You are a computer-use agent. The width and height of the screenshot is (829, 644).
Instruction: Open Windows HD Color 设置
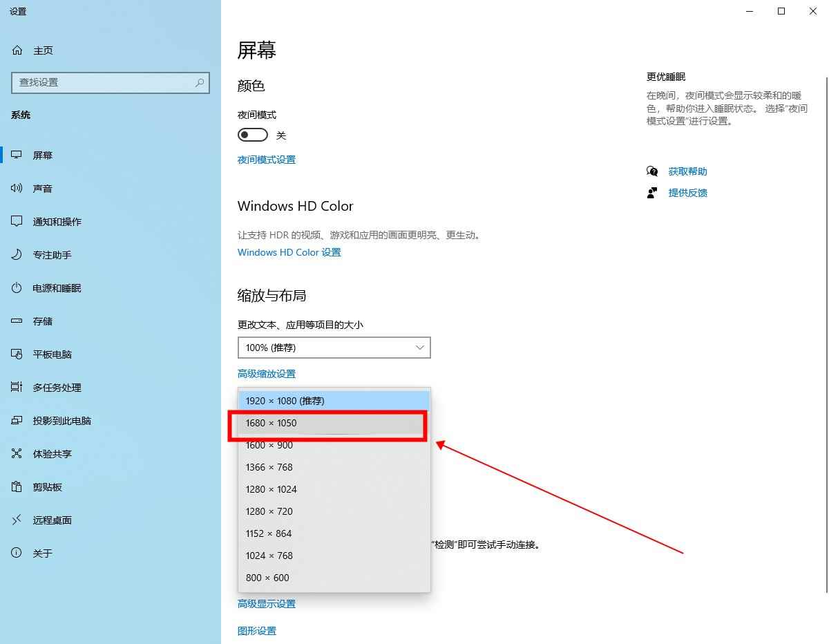tap(289, 252)
